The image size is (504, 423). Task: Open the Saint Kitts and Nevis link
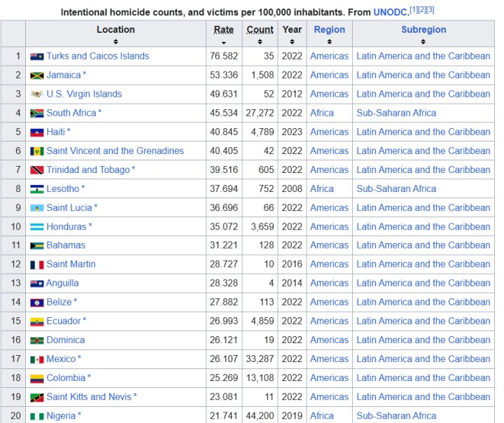(89, 397)
